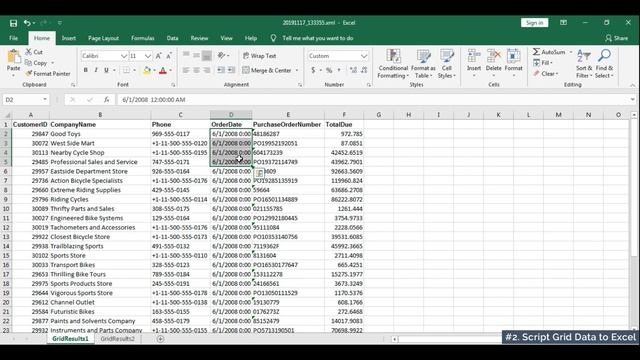Apply comma style icon
The width and height of the screenshot is (640, 360).
click(339, 70)
